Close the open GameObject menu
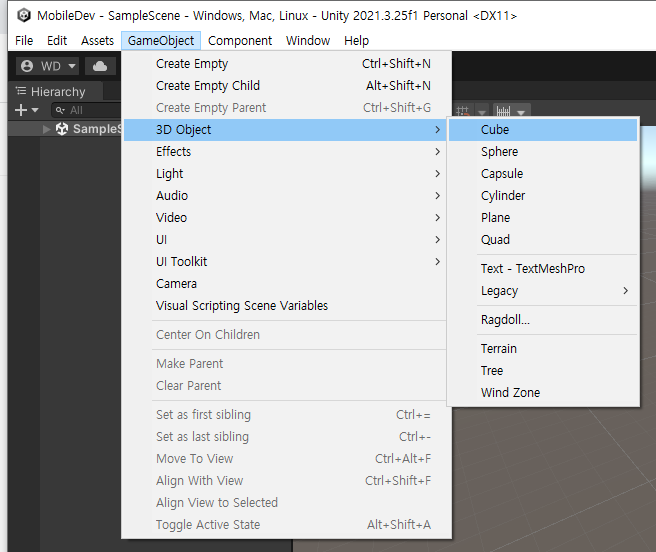The height and width of the screenshot is (552, 656). [161, 41]
